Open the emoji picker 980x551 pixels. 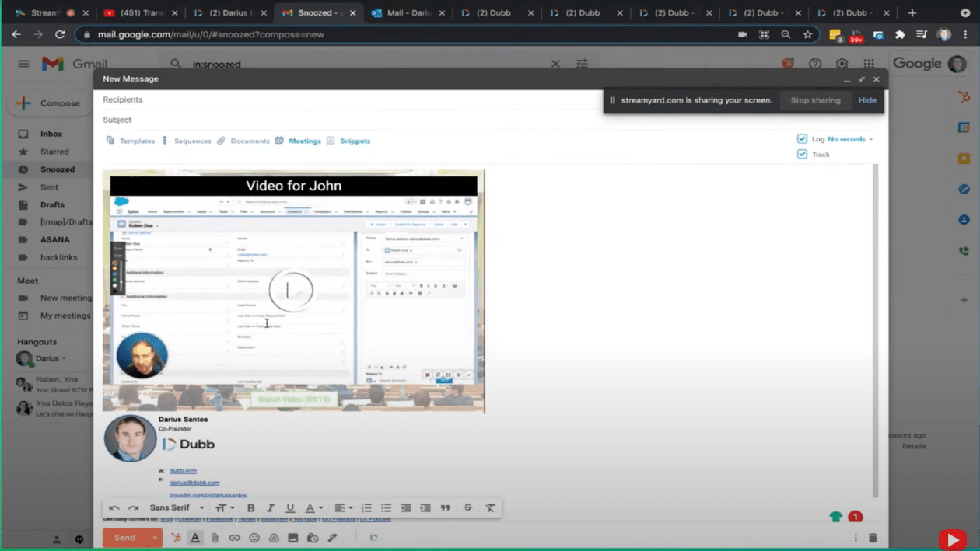pos(254,538)
